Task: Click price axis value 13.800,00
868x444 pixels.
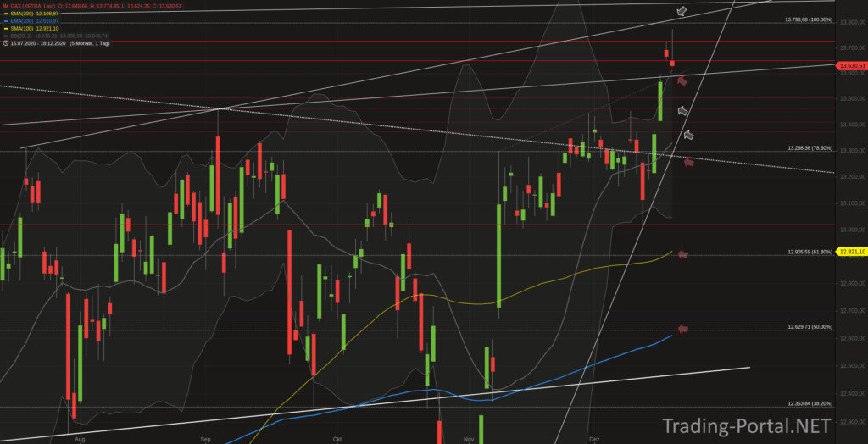Action: (853, 23)
